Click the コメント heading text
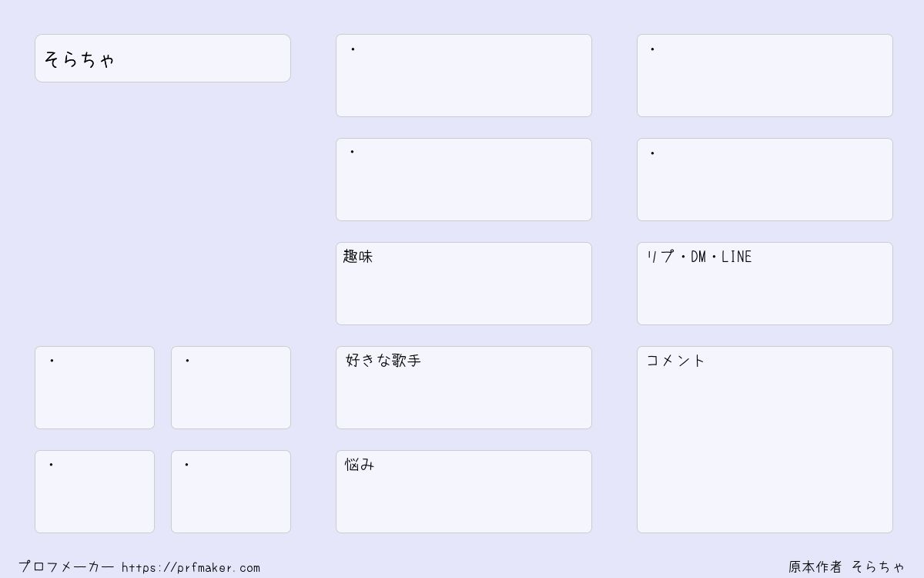This screenshot has height=578, width=924. 675,361
